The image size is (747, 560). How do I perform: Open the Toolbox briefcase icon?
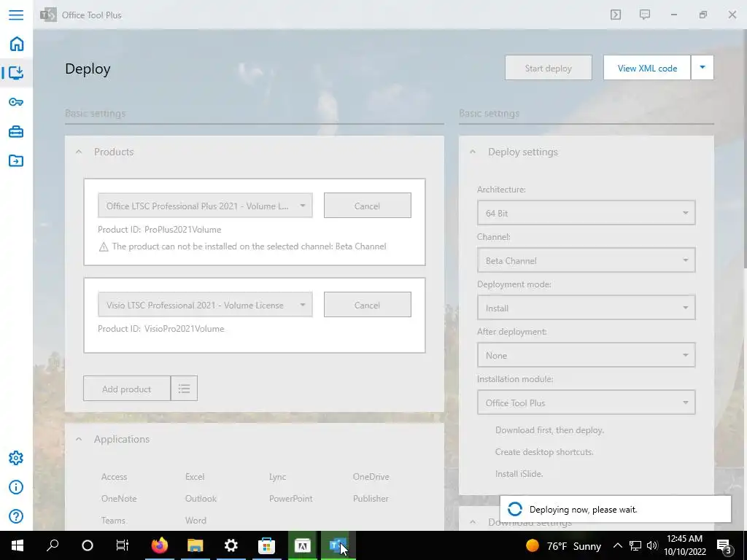16,131
